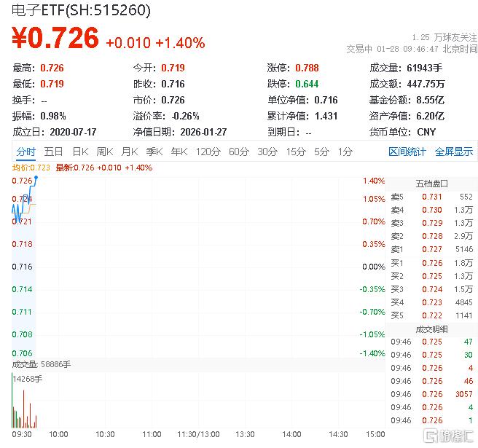Viewport: 478px width, 448px height.
Task: Click 资产净值 value 6.20亿
Action: point(430,116)
